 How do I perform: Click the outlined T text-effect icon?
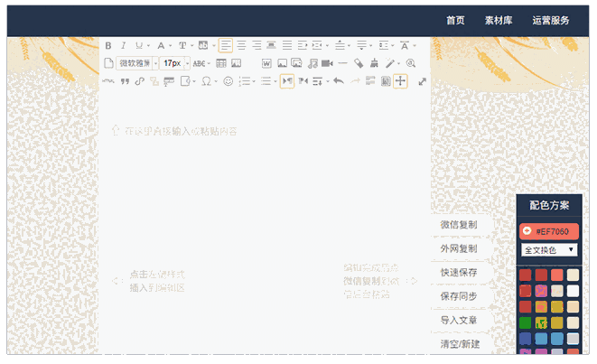click(x=182, y=46)
